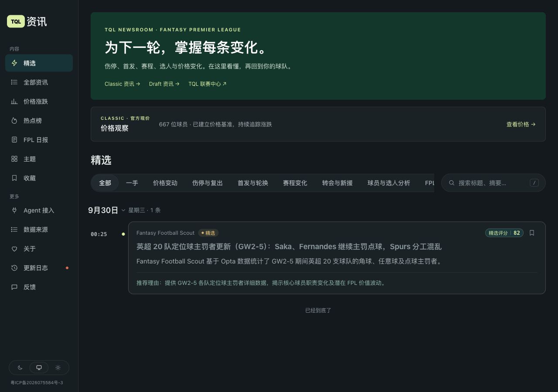Open 精选 lightning icon in sidebar
This screenshot has height=392, width=558.
pyautogui.click(x=14, y=63)
